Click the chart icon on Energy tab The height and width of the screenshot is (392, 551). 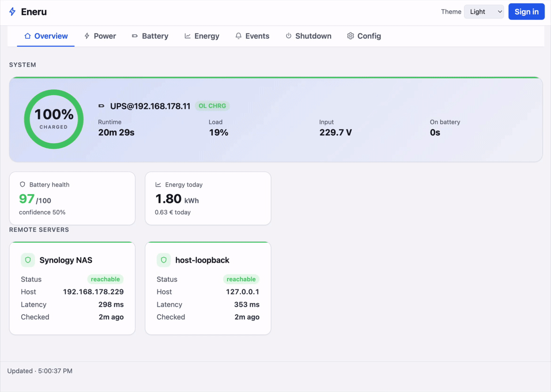point(187,36)
